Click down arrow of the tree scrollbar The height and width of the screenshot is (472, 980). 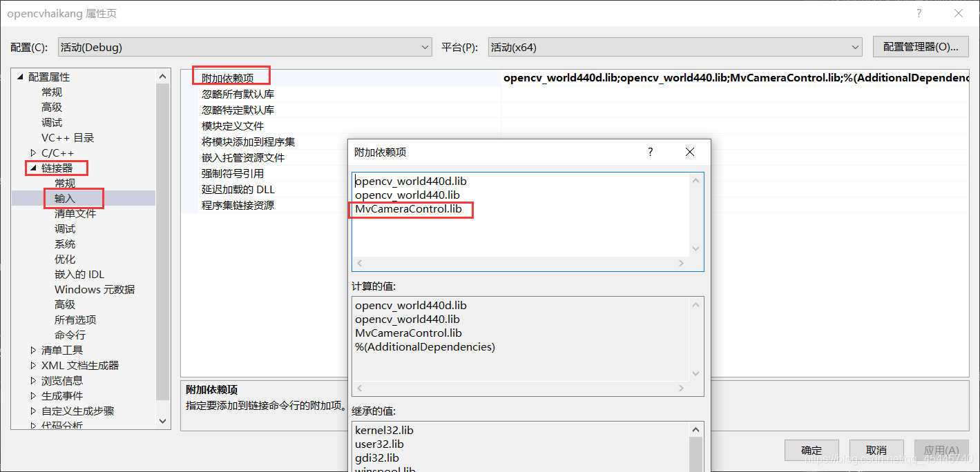pos(163,420)
